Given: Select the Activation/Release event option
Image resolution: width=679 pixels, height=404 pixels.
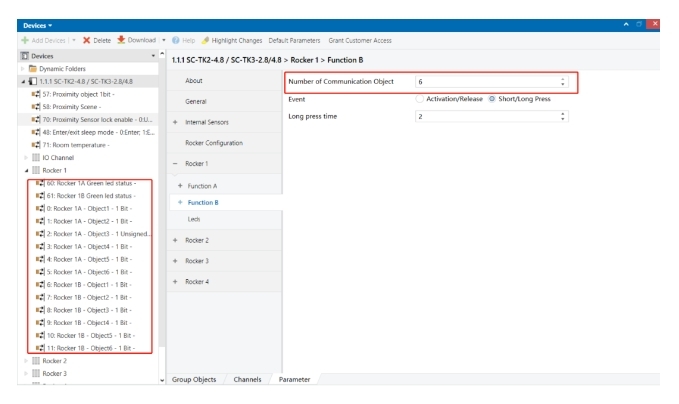Looking at the screenshot, I should (418, 98).
